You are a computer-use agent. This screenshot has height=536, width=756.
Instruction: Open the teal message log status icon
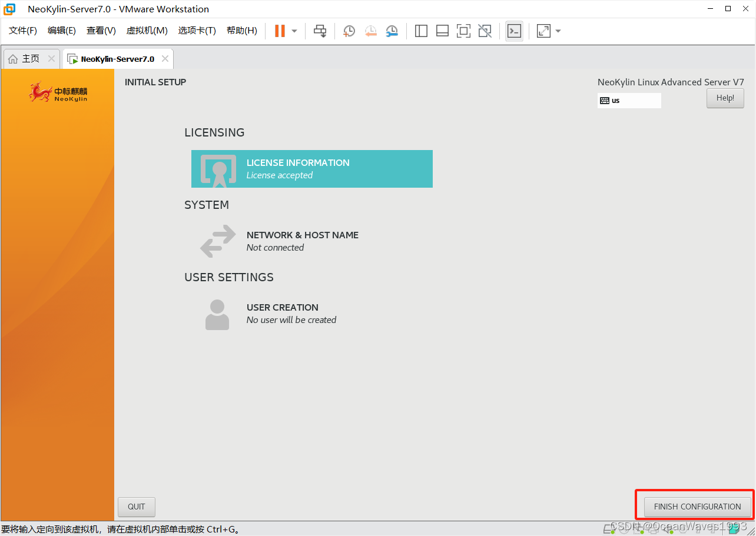coord(734,528)
